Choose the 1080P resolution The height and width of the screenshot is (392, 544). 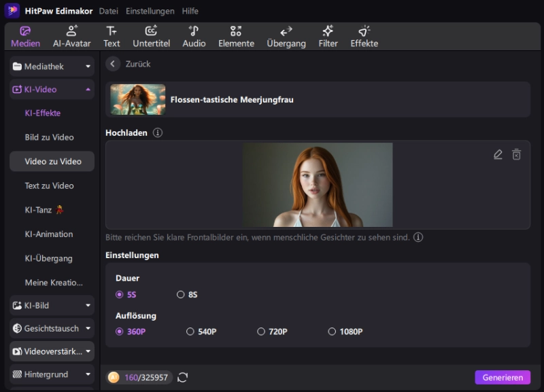332,332
